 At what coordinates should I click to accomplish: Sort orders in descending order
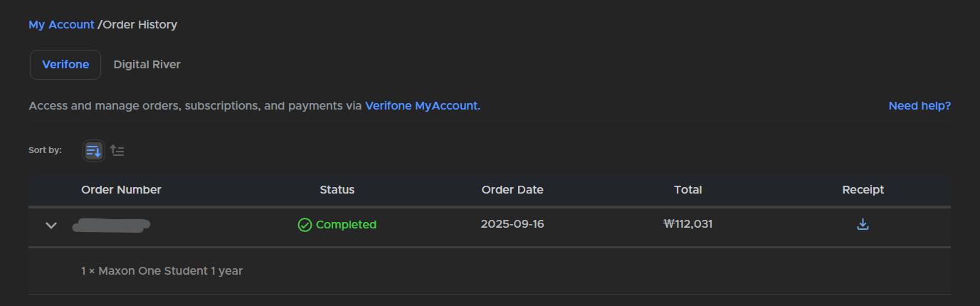[94, 151]
